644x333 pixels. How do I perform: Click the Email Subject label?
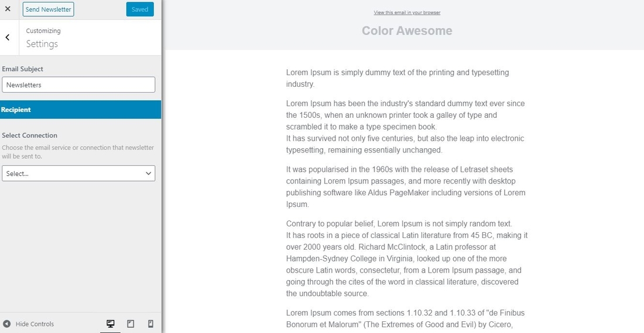(23, 69)
